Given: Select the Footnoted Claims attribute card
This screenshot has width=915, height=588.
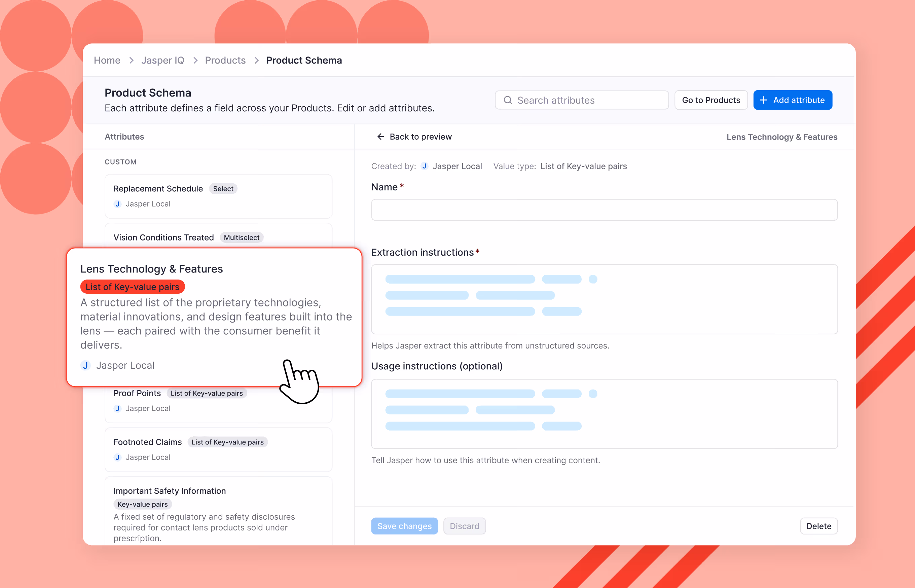Looking at the screenshot, I should click(x=218, y=450).
